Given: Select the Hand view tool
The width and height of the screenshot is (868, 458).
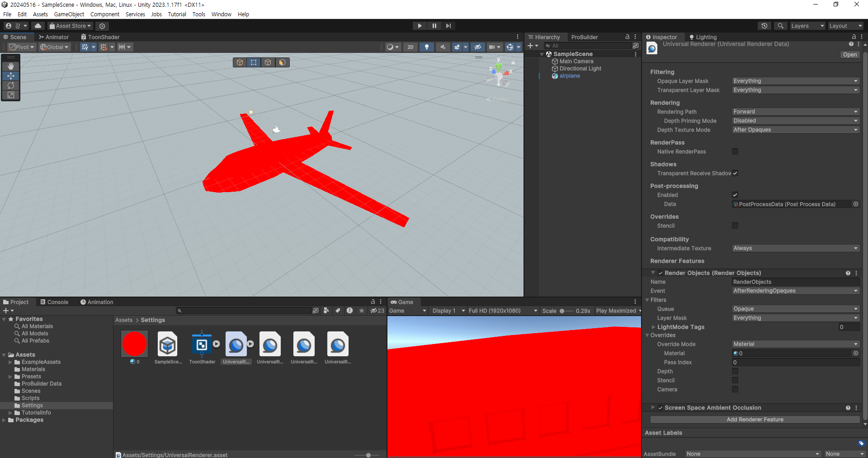Looking at the screenshot, I should [x=11, y=66].
